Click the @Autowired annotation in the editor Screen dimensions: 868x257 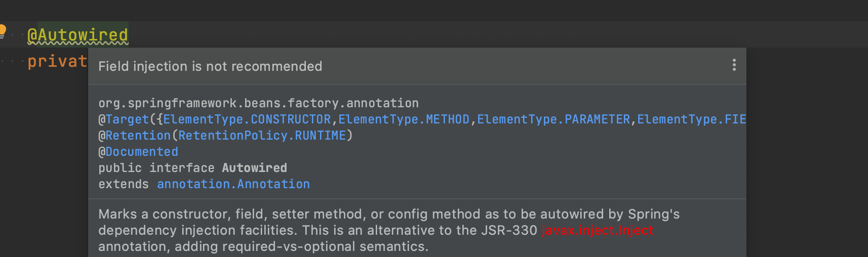(x=77, y=35)
